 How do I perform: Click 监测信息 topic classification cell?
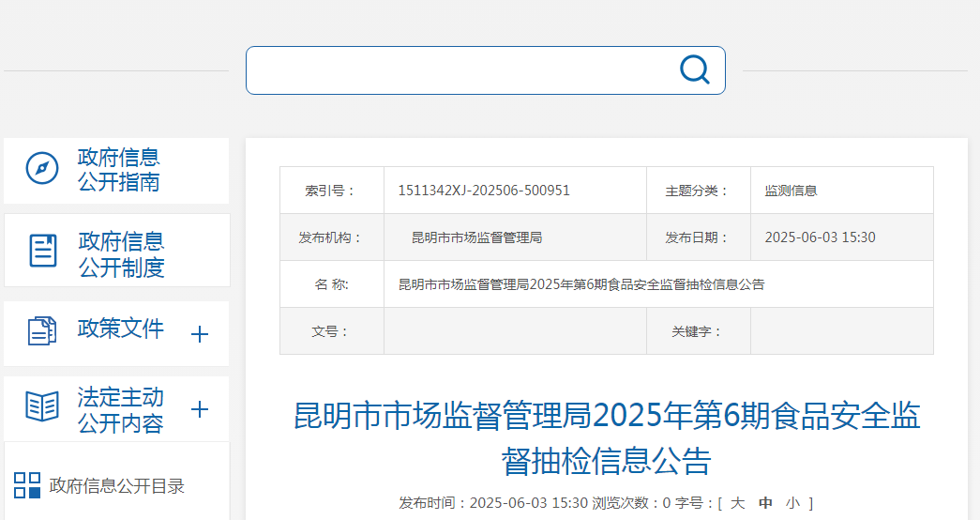pyautogui.click(x=842, y=191)
